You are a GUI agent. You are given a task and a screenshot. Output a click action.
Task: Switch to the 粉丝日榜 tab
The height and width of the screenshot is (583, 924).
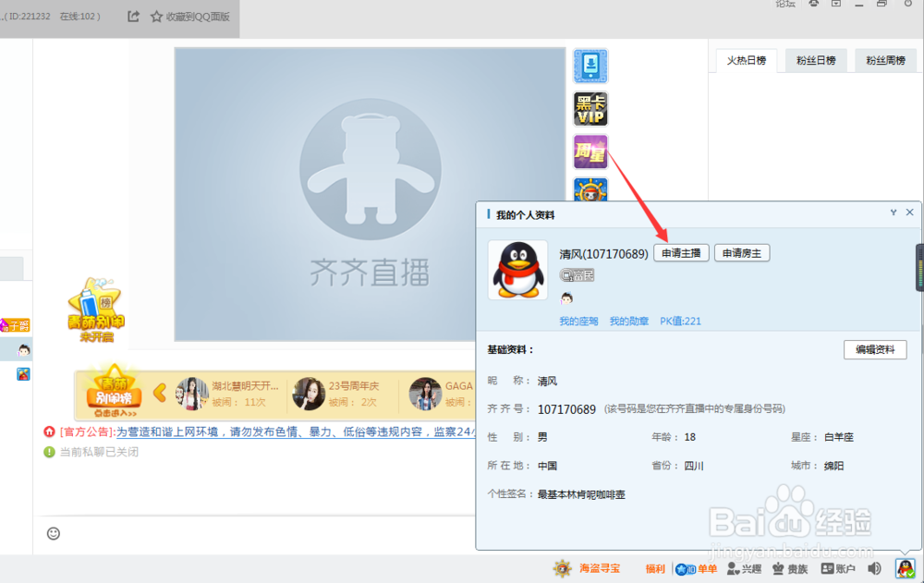click(815, 60)
